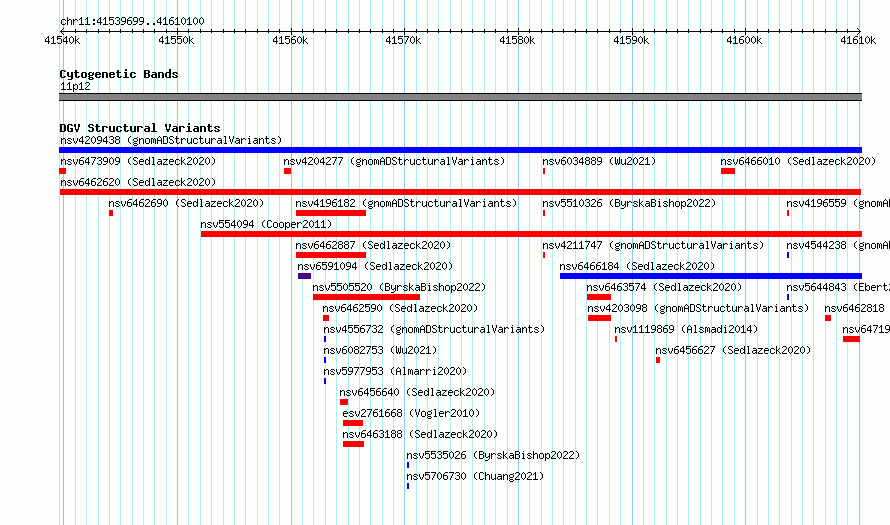
Task: Click the small red bar under nsv4204277
Action: [x=287, y=171]
